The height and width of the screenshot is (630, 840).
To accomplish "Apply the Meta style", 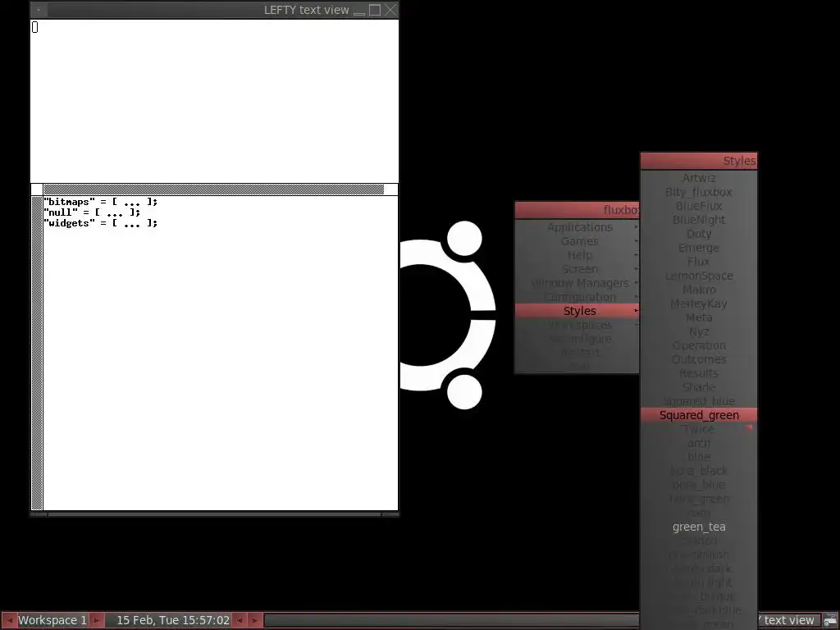I will click(x=699, y=317).
